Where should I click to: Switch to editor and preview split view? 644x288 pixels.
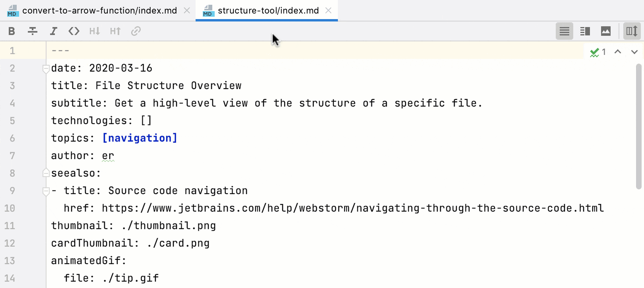585,31
